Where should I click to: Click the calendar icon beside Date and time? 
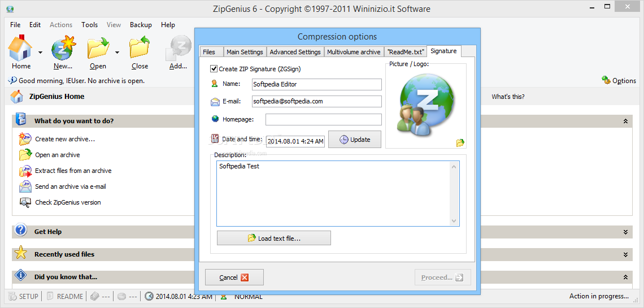pos(215,138)
